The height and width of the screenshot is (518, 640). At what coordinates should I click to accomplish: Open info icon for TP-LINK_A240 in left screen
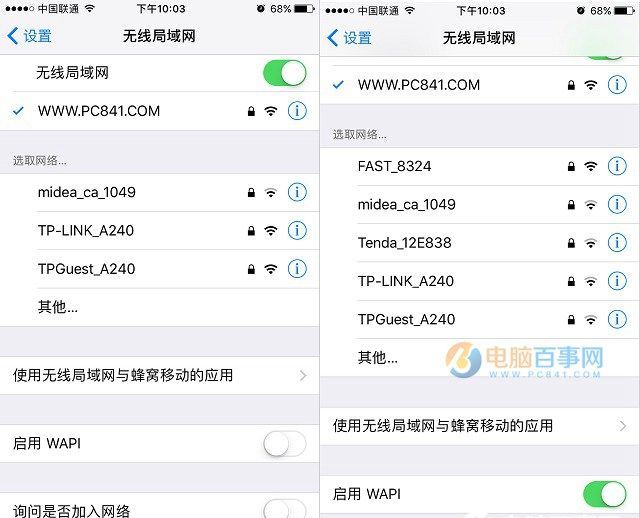click(297, 231)
